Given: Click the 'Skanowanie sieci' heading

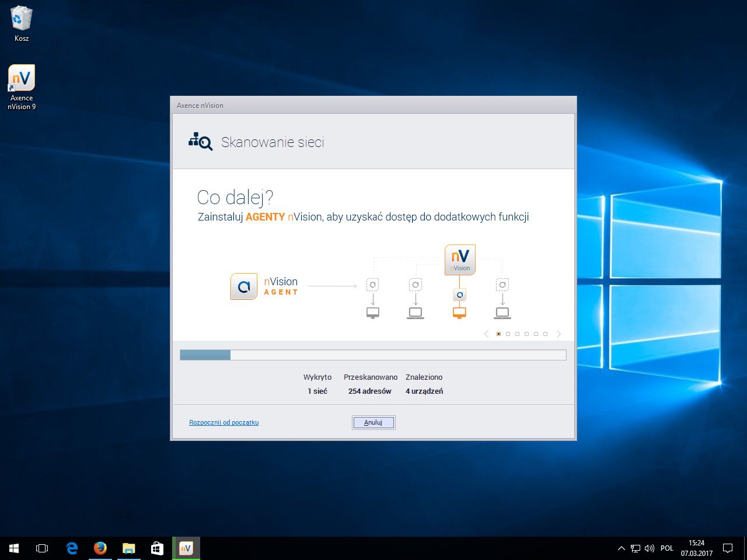Looking at the screenshot, I should click(x=273, y=142).
